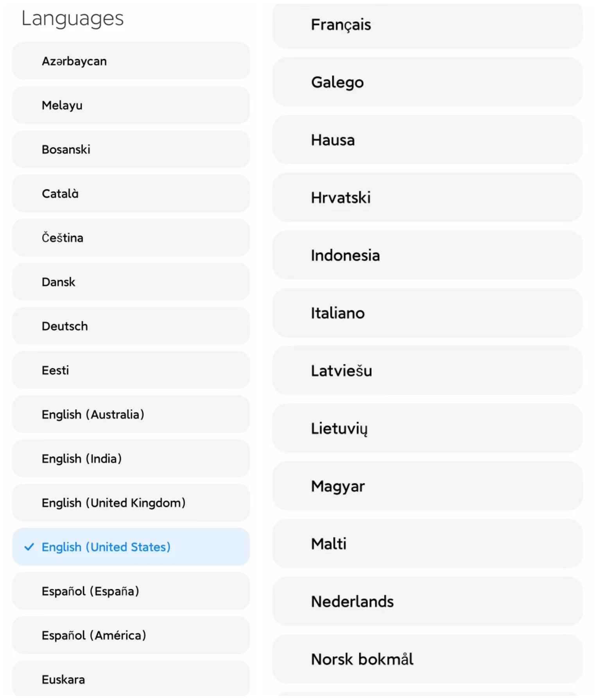Select Français language
Image resolution: width=597 pixels, height=700 pixels.
pyautogui.click(x=427, y=25)
